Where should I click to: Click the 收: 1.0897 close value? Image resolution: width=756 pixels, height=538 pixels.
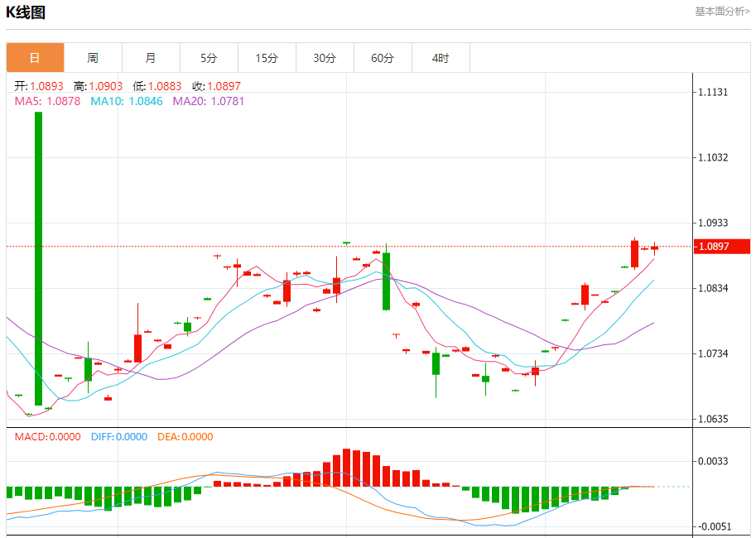click(216, 86)
